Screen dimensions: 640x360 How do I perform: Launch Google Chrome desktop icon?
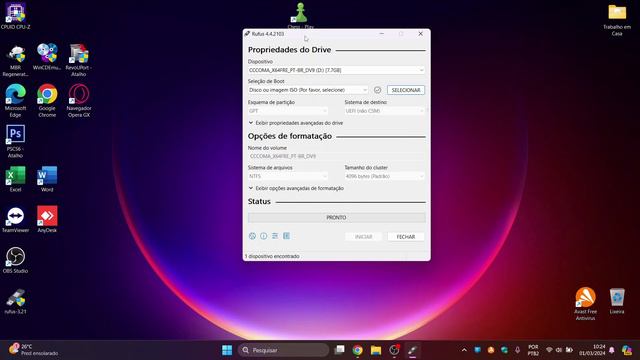47,101
